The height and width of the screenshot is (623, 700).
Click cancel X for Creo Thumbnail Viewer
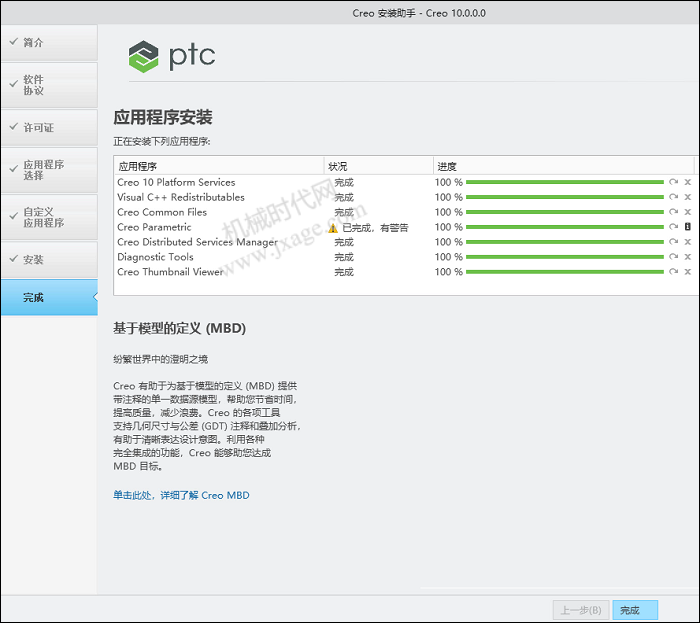point(688,271)
